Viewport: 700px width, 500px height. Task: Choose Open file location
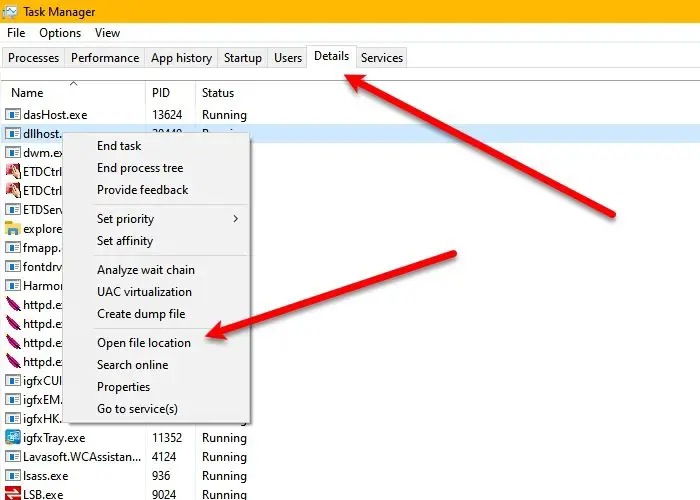pyautogui.click(x=144, y=343)
